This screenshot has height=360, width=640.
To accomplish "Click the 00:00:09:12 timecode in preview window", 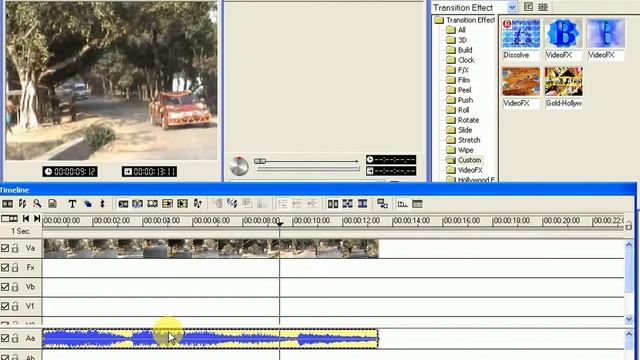I will click(x=70, y=171).
